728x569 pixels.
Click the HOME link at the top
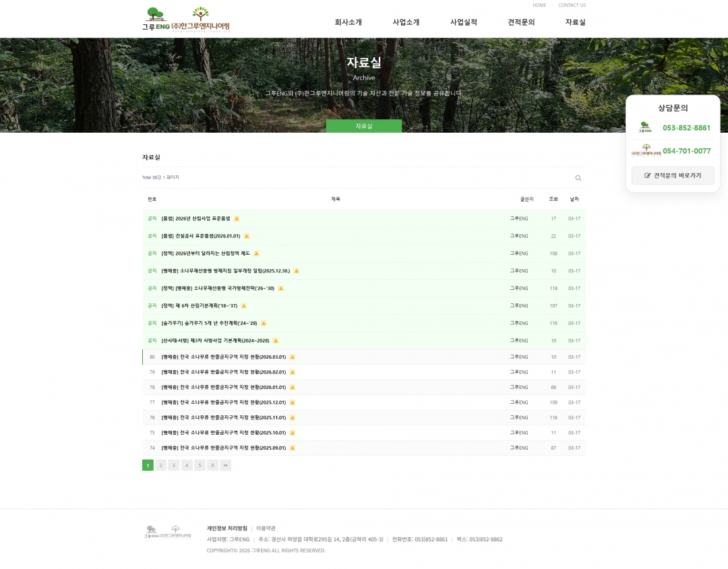tap(539, 5)
